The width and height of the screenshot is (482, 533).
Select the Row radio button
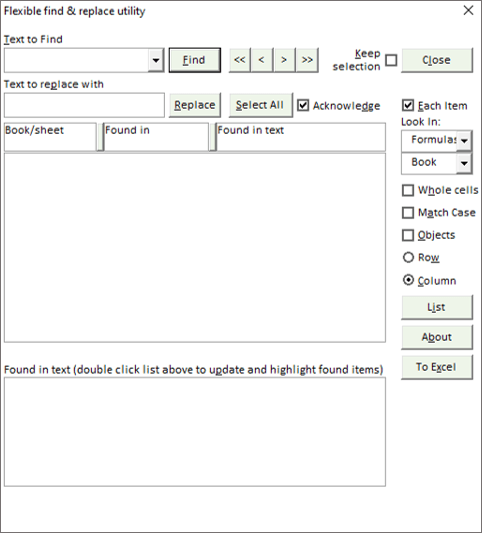pos(408,257)
